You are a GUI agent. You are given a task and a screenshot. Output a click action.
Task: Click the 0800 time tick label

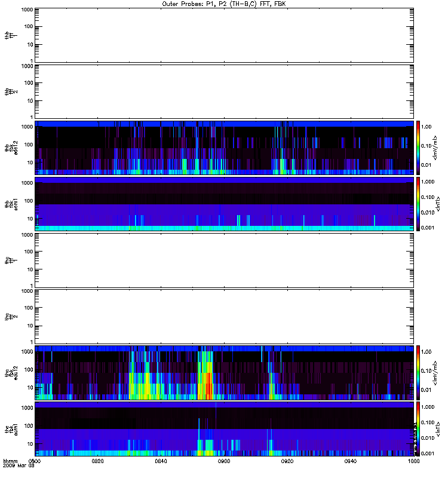(x=35, y=461)
